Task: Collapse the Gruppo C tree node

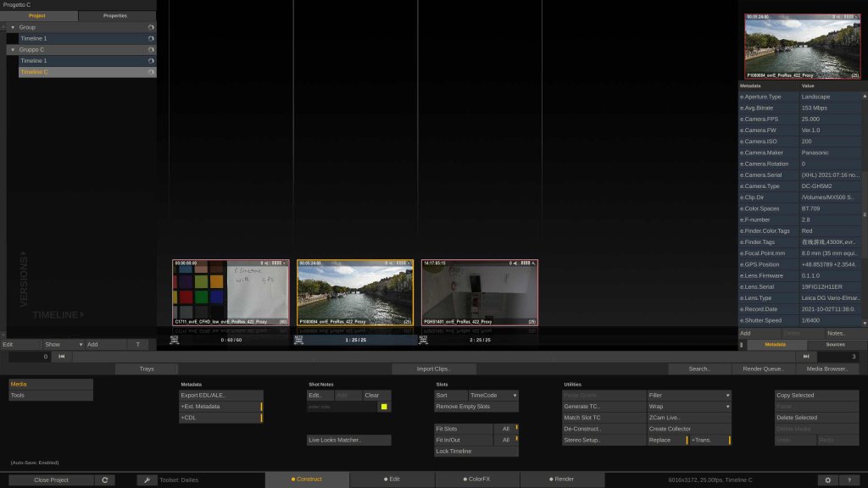Action: tap(13, 50)
